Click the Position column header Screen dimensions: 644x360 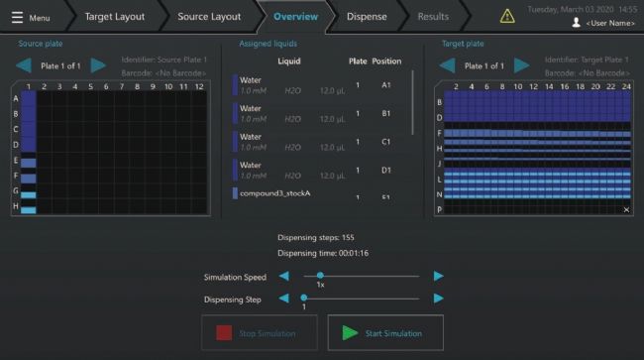click(x=386, y=61)
